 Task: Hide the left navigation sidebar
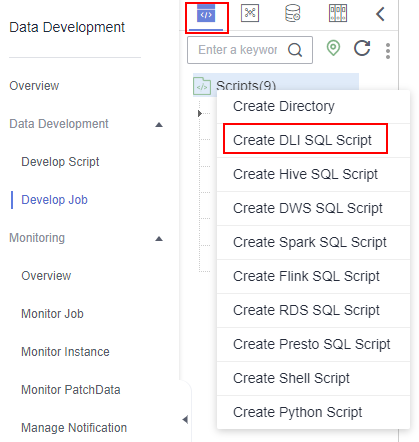tap(185, 420)
